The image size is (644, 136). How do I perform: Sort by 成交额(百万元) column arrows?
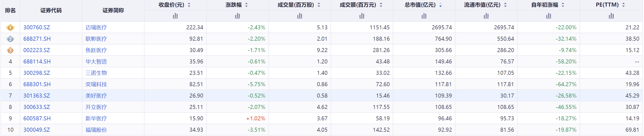pos(381,5)
